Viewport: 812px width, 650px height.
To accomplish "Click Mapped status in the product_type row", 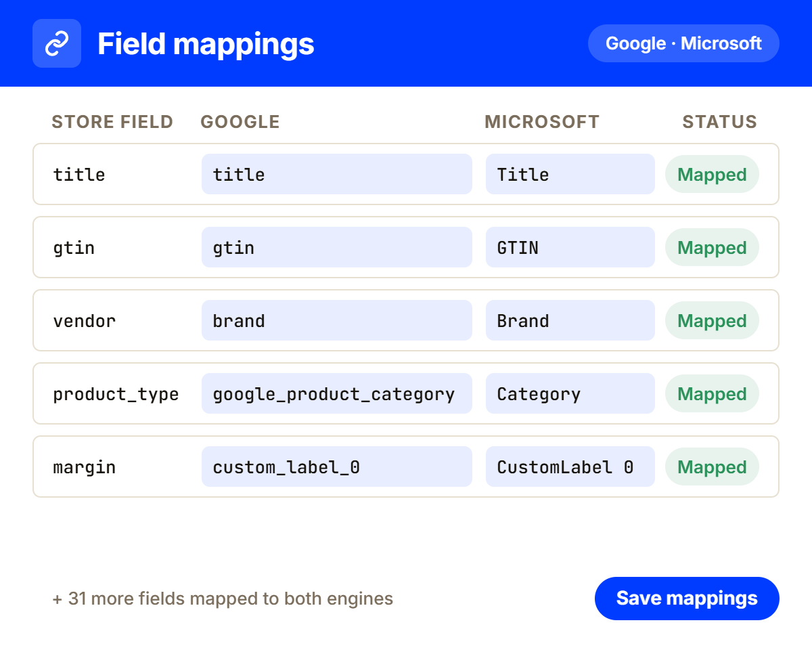I will (x=712, y=393).
